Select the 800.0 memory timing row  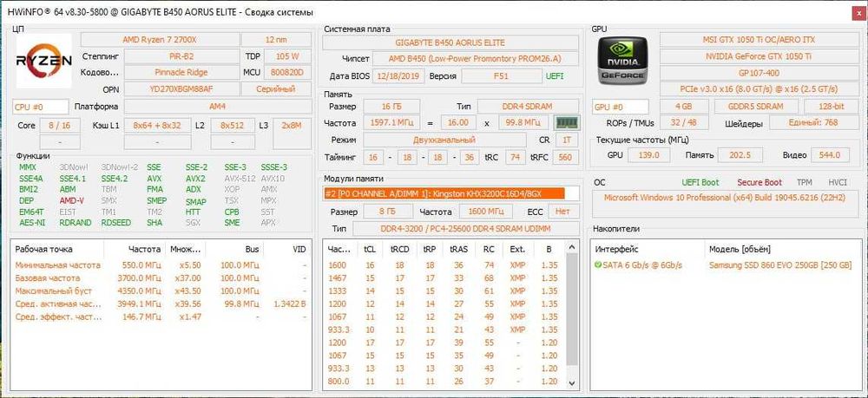point(445,382)
